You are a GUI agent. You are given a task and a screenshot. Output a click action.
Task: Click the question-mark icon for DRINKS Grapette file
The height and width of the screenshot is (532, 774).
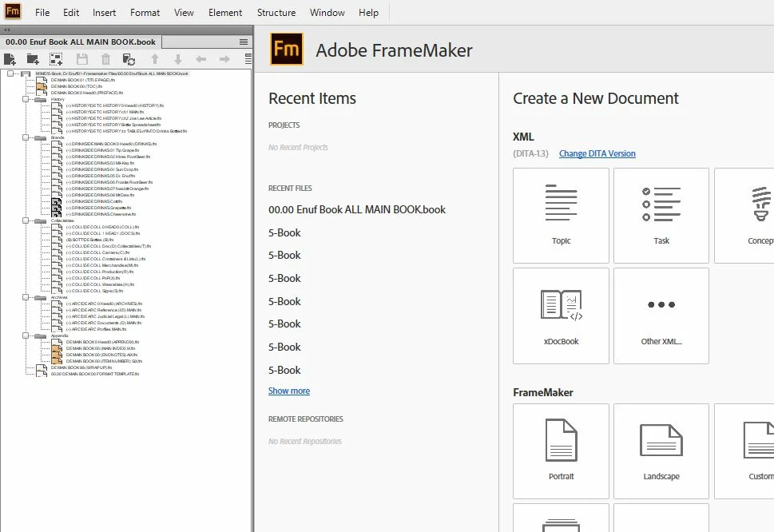point(57,208)
